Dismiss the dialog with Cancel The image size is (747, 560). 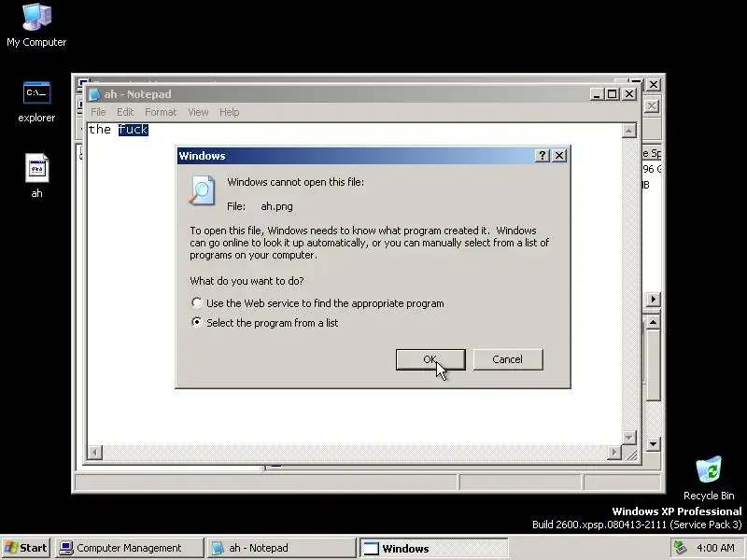[508, 359]
